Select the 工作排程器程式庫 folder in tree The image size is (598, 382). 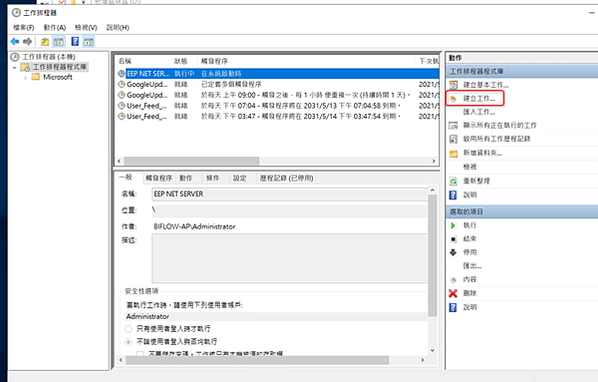[59, 67]
